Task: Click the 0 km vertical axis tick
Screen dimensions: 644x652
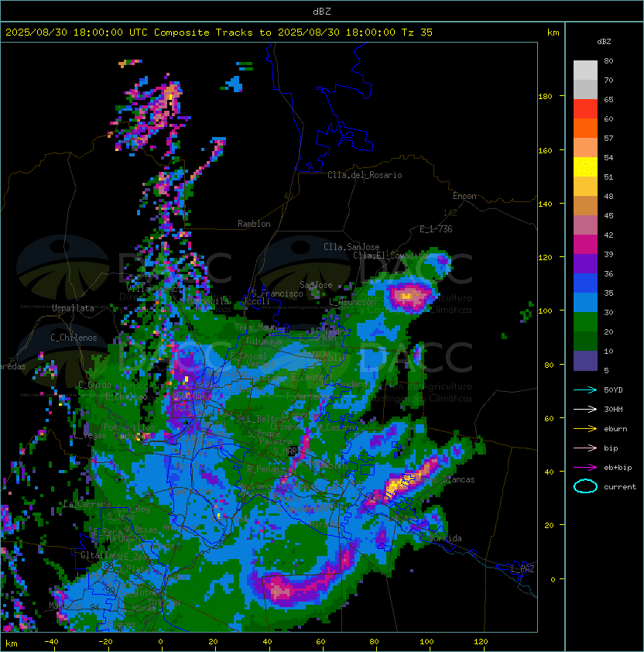Action: tap(553, 579)
